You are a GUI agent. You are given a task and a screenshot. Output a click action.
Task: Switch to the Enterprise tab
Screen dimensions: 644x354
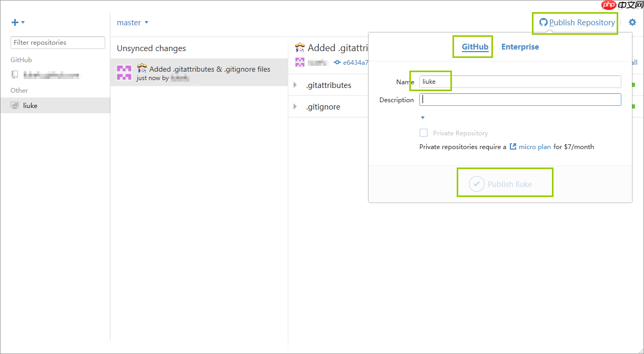click(520, 46)
